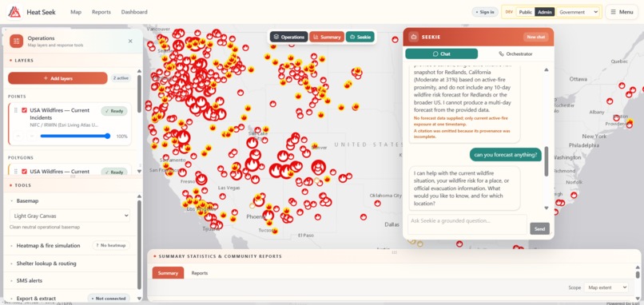Select the Reports tab in statistics panel
This screenshot has width=644, height=305.
point(200,273)
